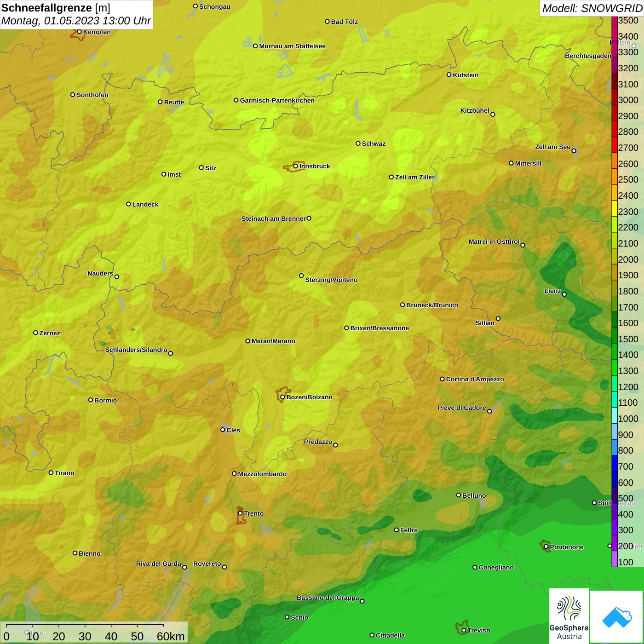Click the Zell am See label
The image size is (644, 644).
pos(552,147)
